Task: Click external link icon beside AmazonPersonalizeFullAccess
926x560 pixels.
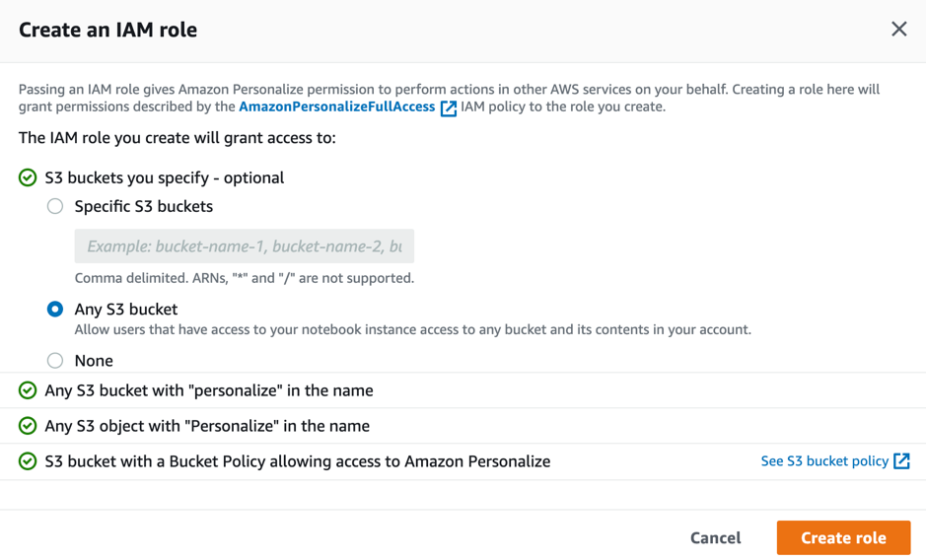Action: coord(449,107)
